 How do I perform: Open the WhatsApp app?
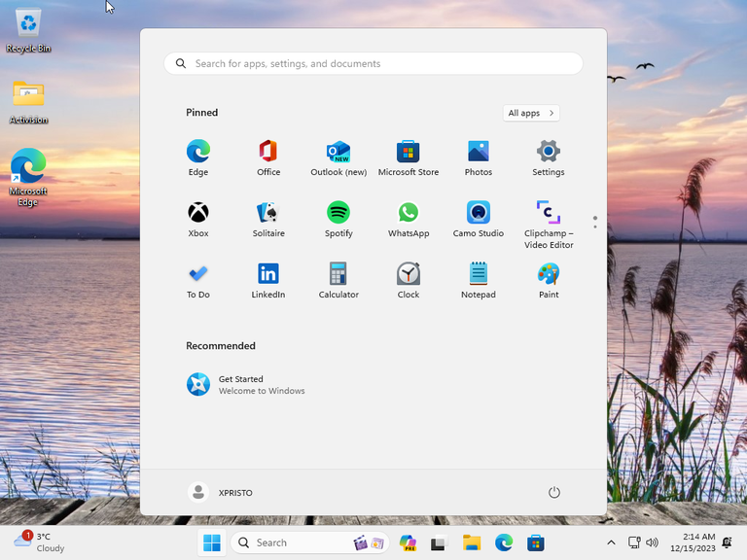coord(409,220)
